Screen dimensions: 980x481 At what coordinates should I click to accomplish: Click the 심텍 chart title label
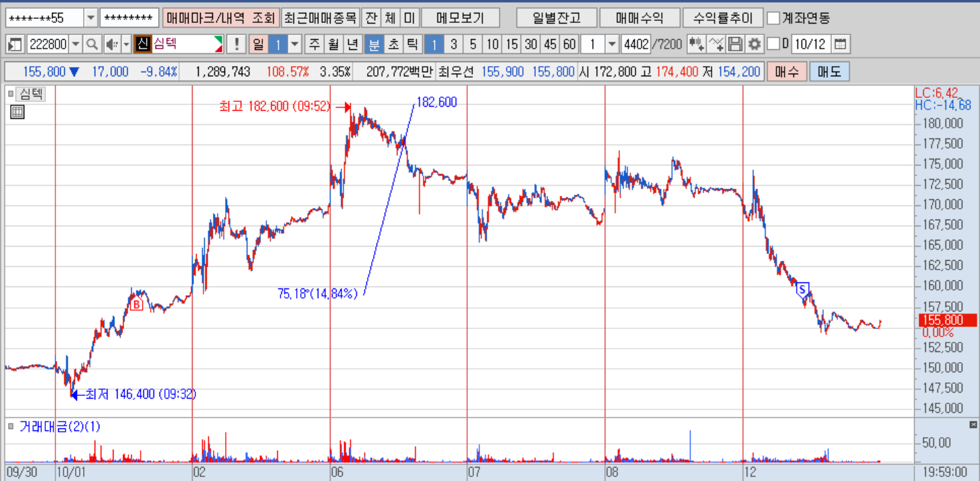point(30,94)
